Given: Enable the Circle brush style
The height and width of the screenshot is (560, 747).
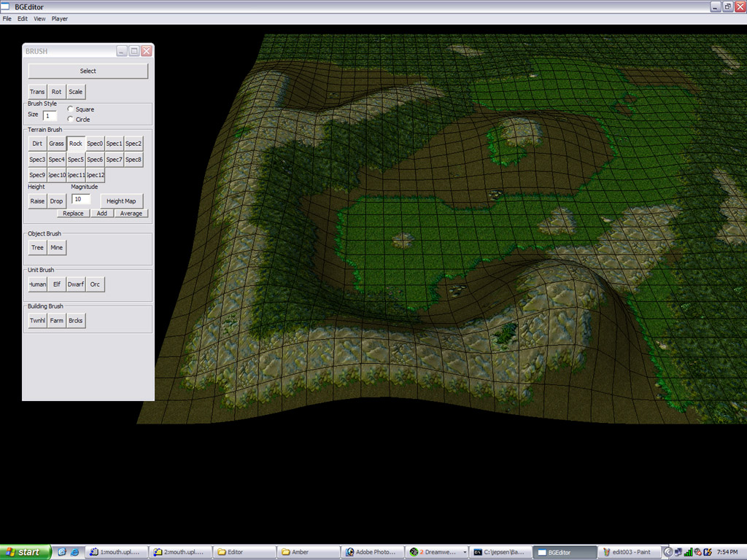Looking at the screenshot, I should tap(71, 119).
